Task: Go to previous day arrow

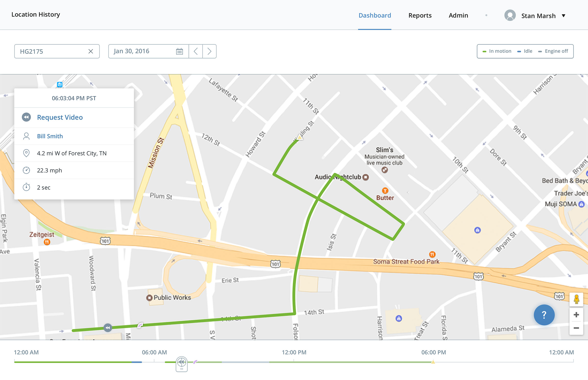Action: click(196, 51)
